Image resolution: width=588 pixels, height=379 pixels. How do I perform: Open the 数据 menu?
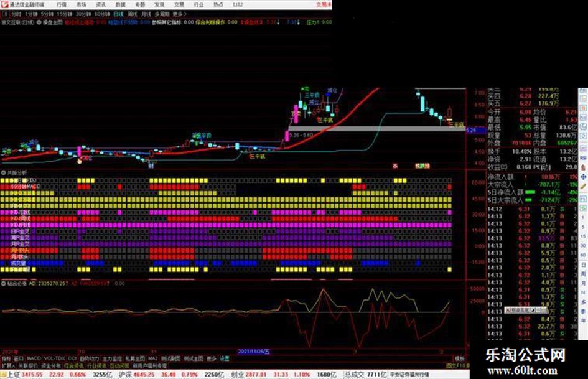coord(120,5)
